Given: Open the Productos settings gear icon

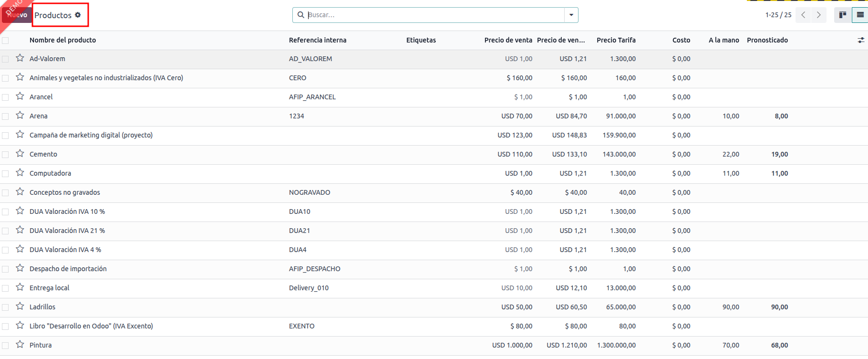Looking at the screenshot, I should point(78,15).
